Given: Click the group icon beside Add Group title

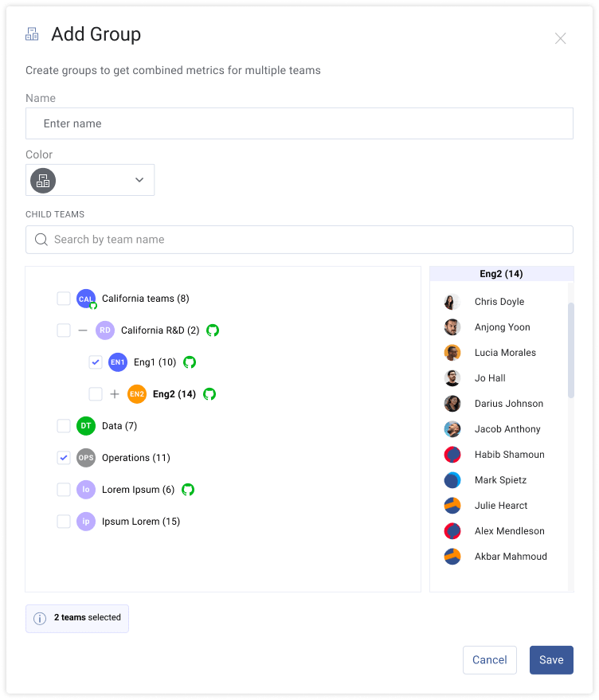Looking at the screenshot, I should point(32,34).
